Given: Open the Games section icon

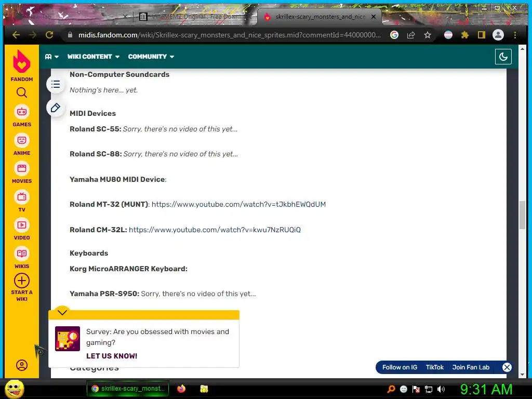Looking at the screenshot, I should tap(22, 112).
